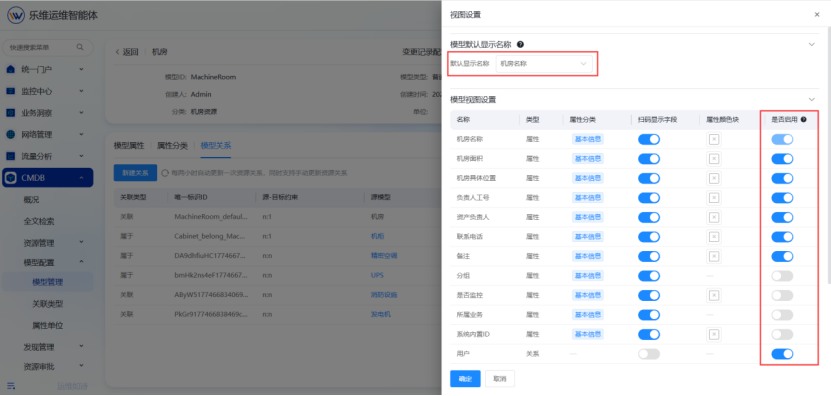Close the 视图设置 panel with X

click(x=817, y=15)
